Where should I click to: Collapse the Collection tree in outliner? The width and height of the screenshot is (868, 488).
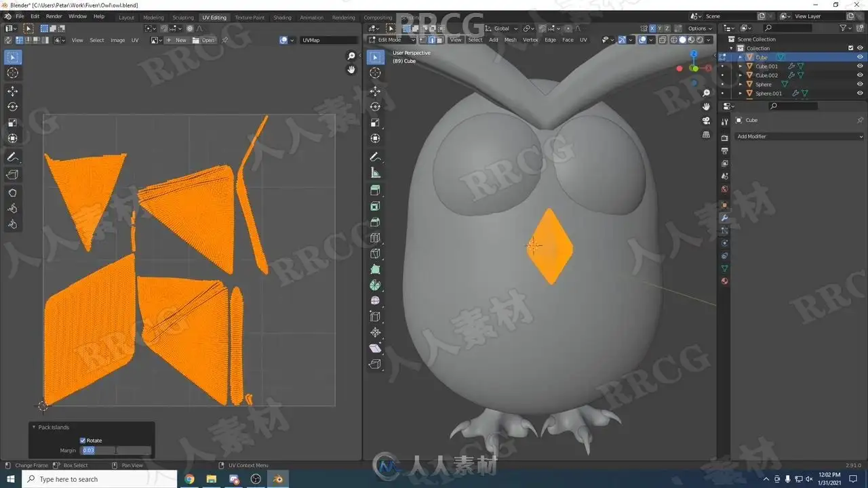point(732,48)
